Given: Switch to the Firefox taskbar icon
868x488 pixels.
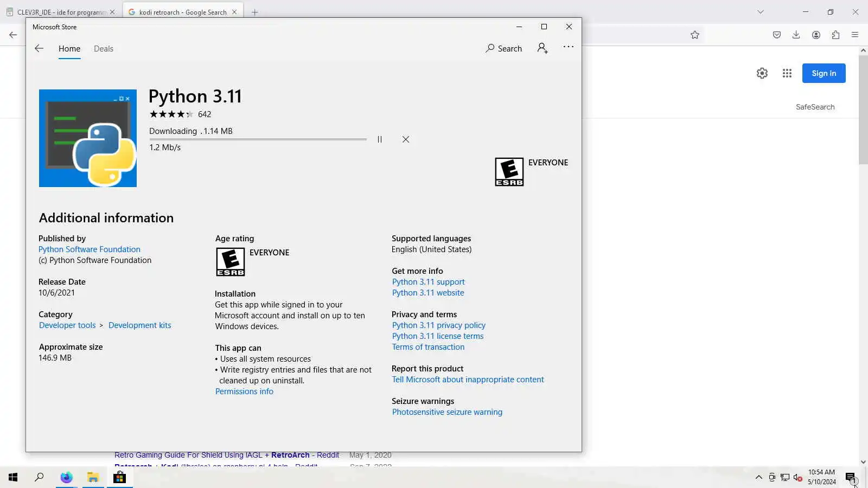Looking at the screenshot, I should (x=66, y=477).
